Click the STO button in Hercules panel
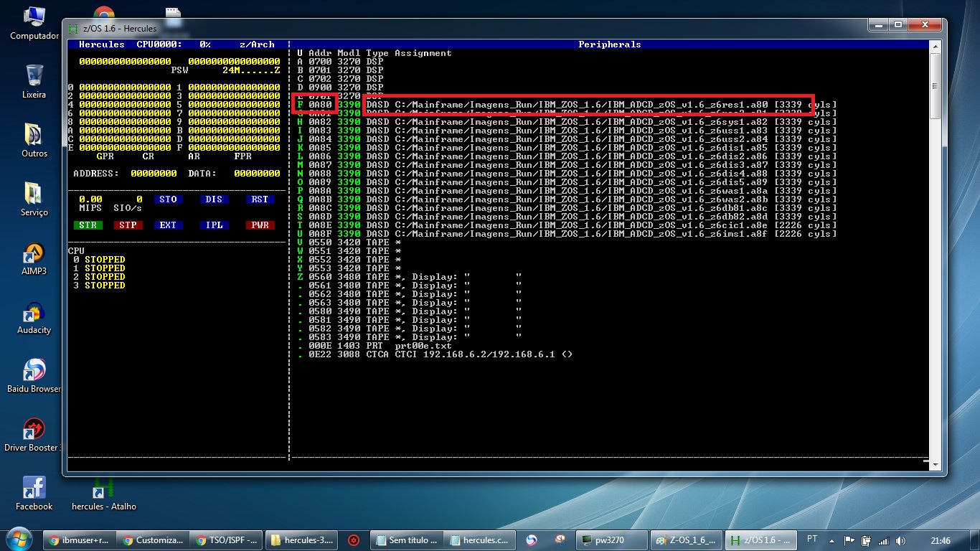Image resolution: width=980 pixels, height=551 pixels. (168, 199)
